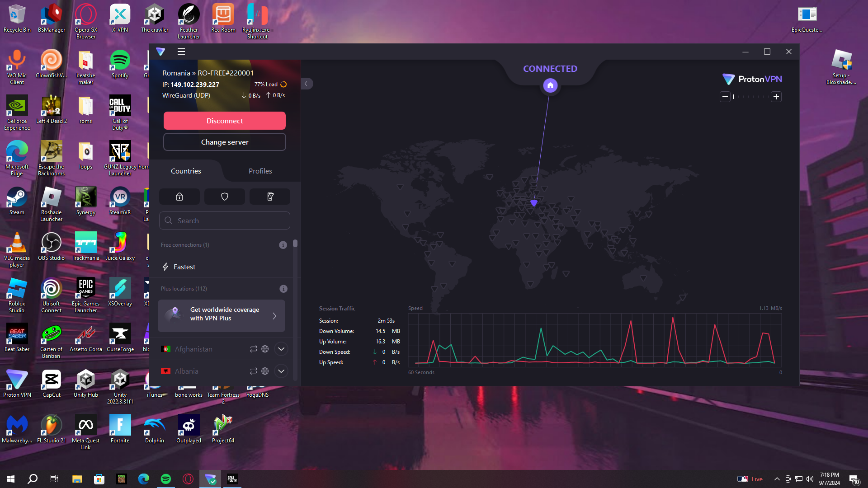Open the VPN Plus worldwide coverage banner
Image resolution: width=868 pixels, height=488 pixels.
click(222, 315)
